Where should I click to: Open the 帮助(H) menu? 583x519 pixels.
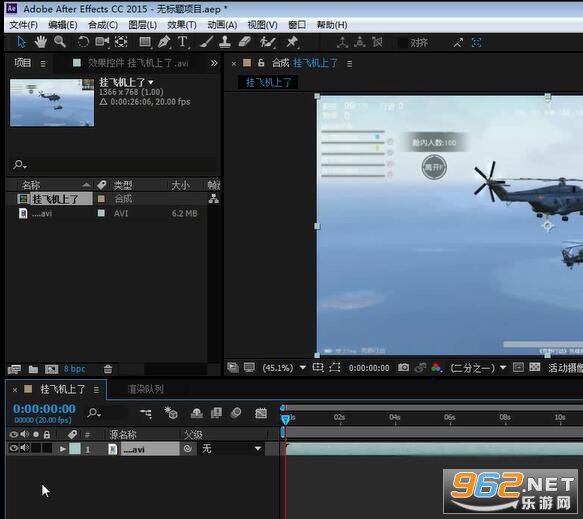pyautogui.click(x=332, y=25)
